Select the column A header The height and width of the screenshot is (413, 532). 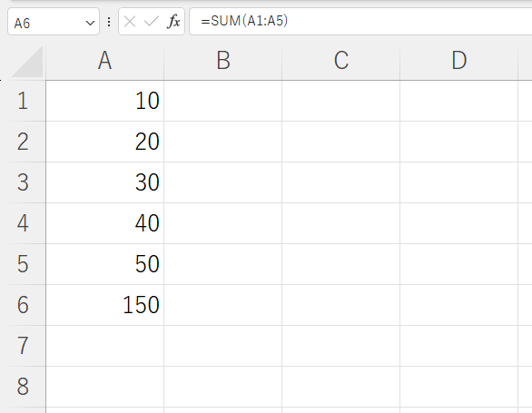[104, 61]
